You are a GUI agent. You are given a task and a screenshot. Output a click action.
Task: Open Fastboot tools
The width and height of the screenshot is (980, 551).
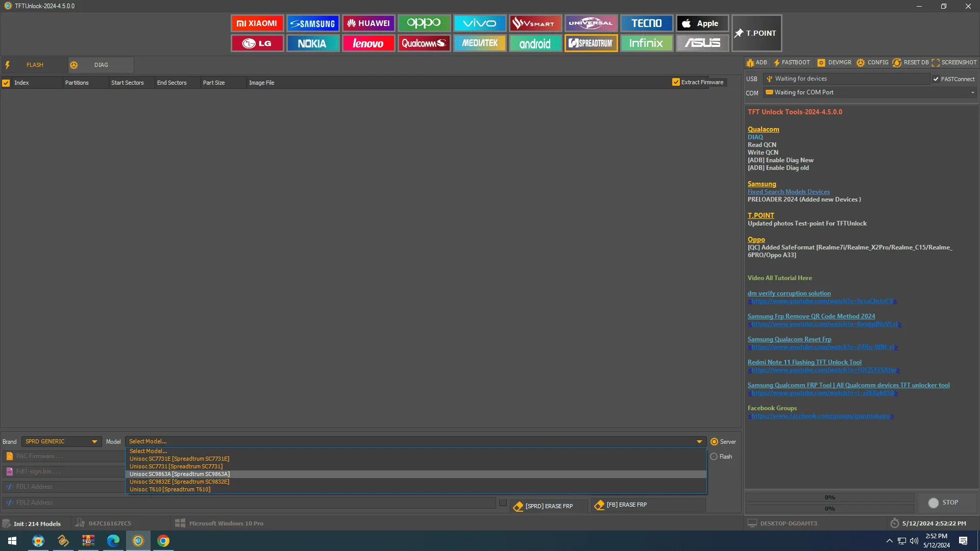click(x=792, y=63)
